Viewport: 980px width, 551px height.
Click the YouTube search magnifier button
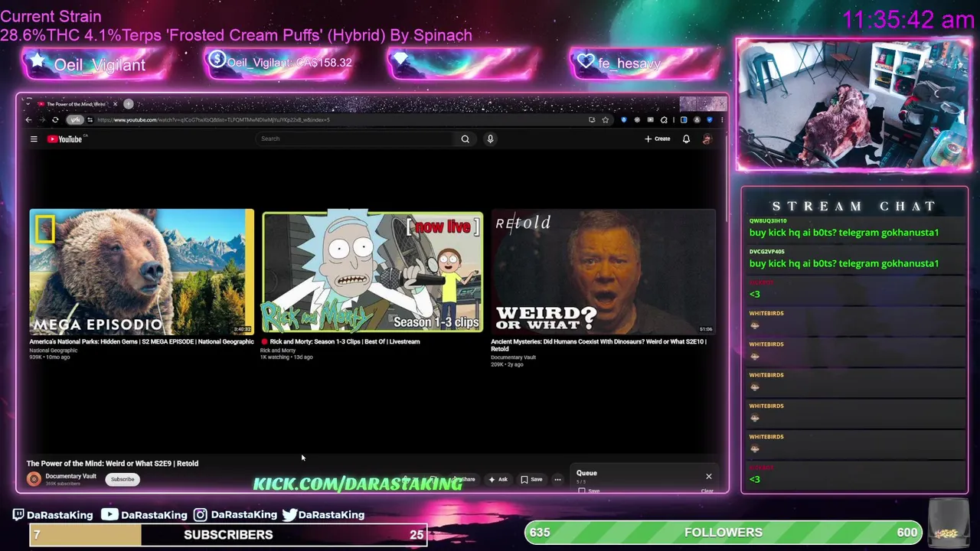click(465, 139)
